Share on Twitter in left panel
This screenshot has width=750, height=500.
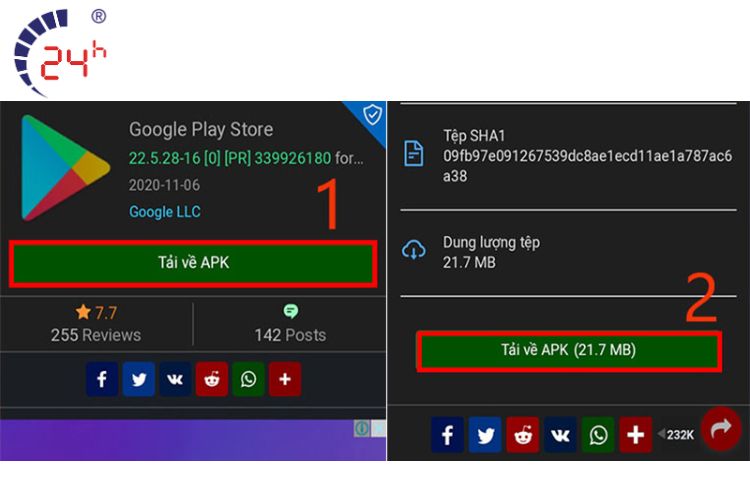[x=139, y=379]
